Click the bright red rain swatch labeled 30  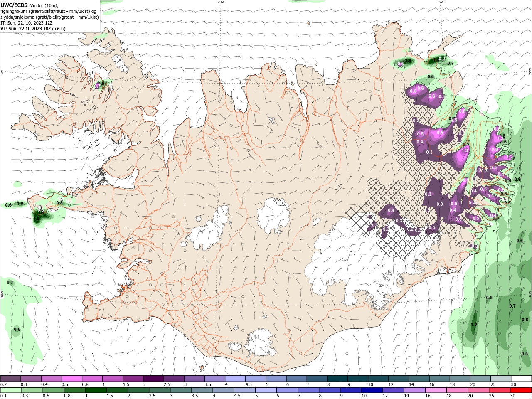click(x=520, y=390)
